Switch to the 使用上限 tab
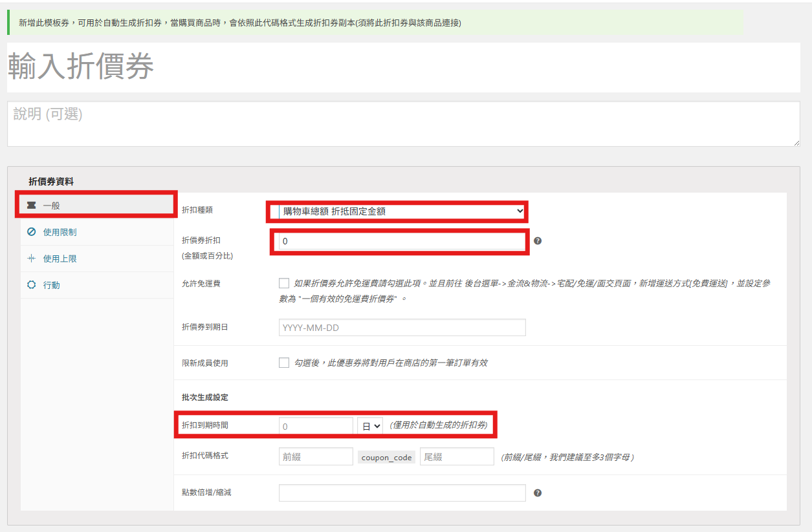 click(60, 259)
